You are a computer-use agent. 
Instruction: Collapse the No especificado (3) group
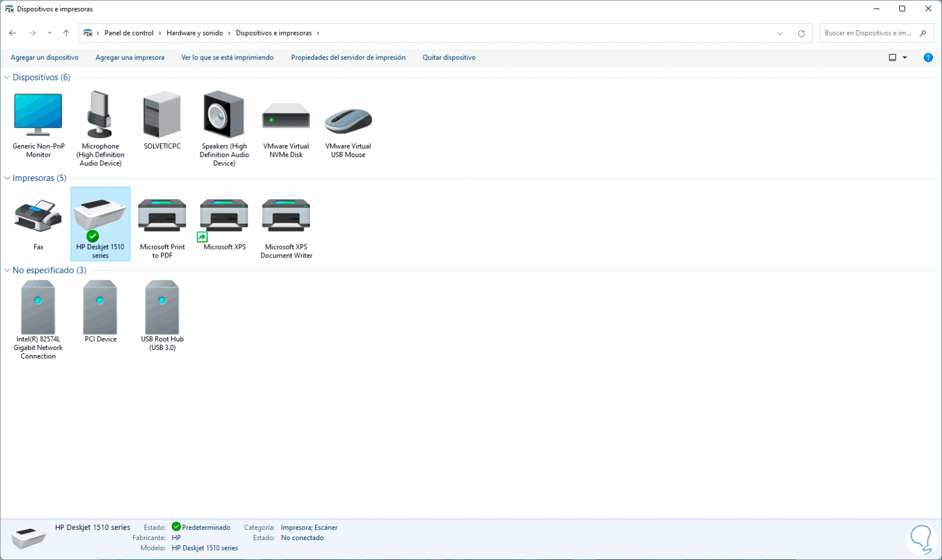(7, 271)
